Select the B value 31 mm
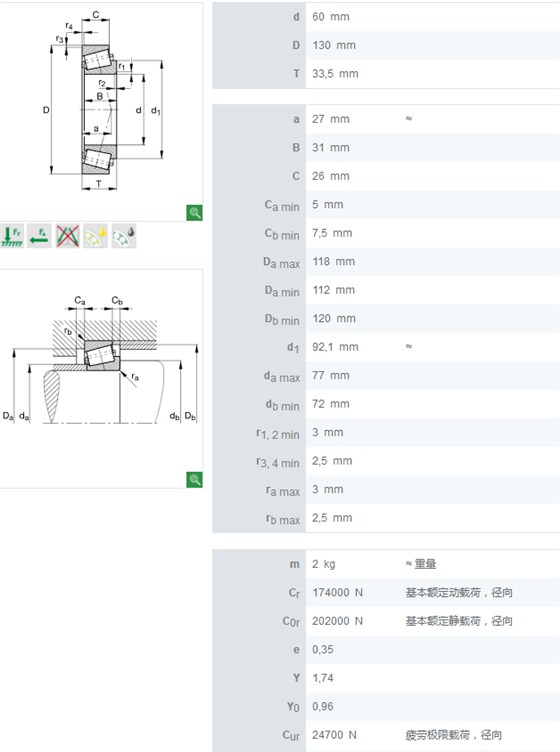This screenshot has width=560, height=752. click(331, 148)
